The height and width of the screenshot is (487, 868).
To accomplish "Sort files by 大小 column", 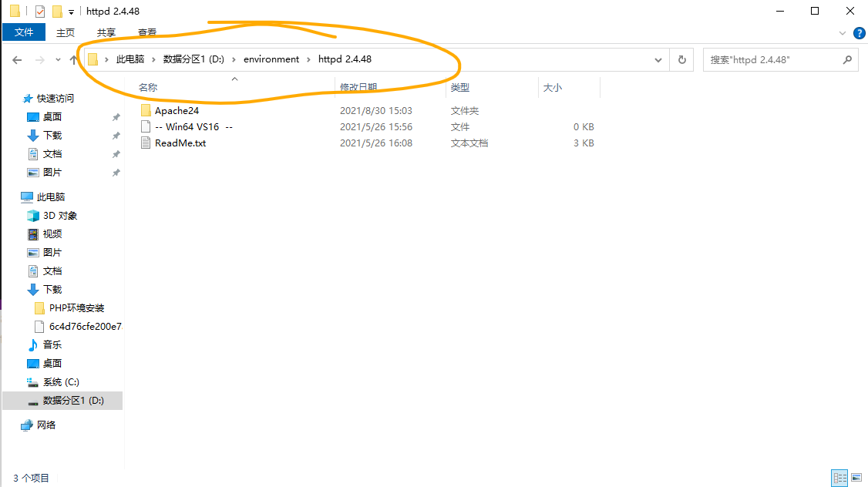I will point(553,87).
